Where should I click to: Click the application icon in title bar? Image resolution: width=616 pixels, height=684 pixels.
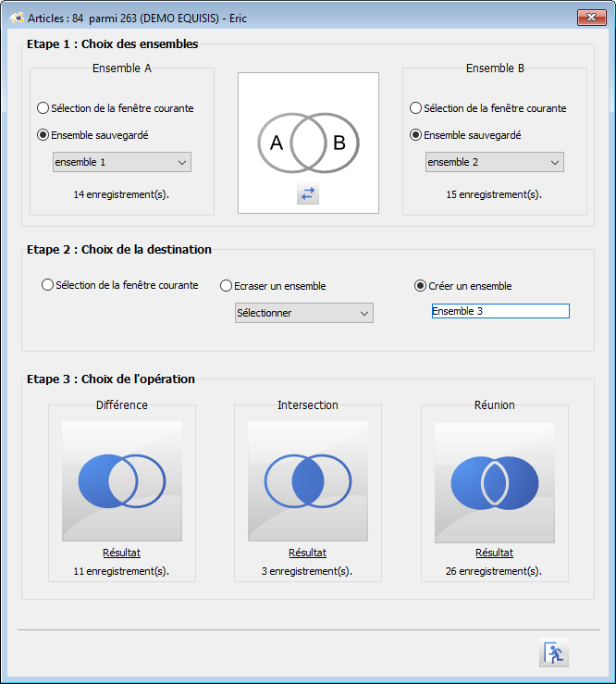tap(16, 18)
